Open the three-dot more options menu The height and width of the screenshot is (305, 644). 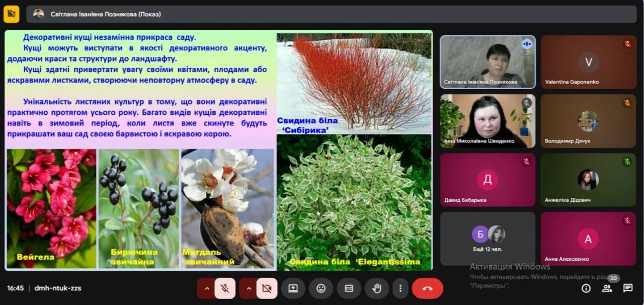(x=400, y=288)
